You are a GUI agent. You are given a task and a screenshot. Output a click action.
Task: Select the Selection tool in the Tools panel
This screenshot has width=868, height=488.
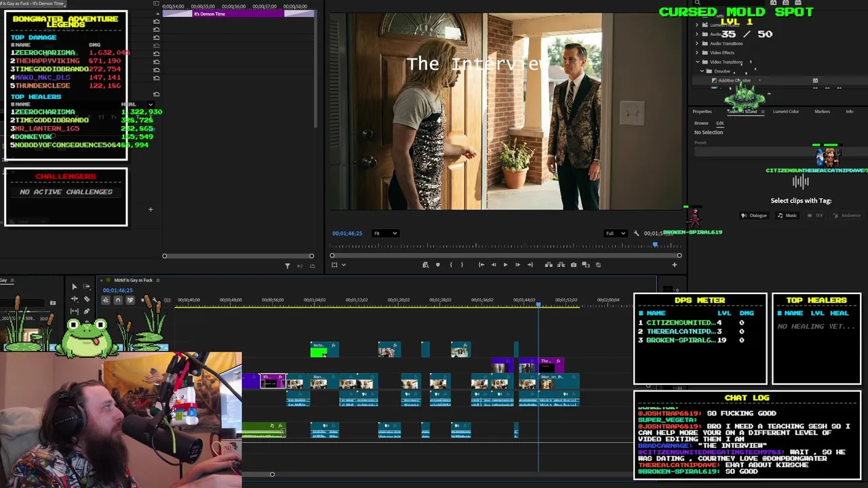[x=74, y=287]
